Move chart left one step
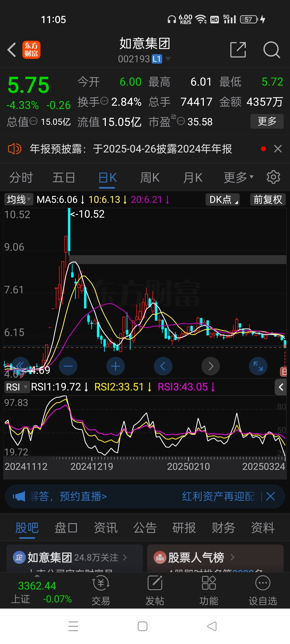 [x=163, y=366]
